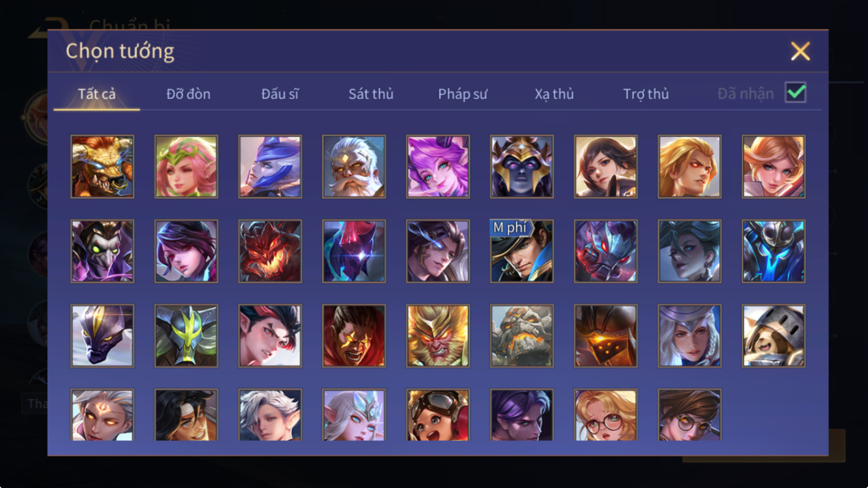
Task: Select the golden lion beast hero portrait
Action: [102, 166]
